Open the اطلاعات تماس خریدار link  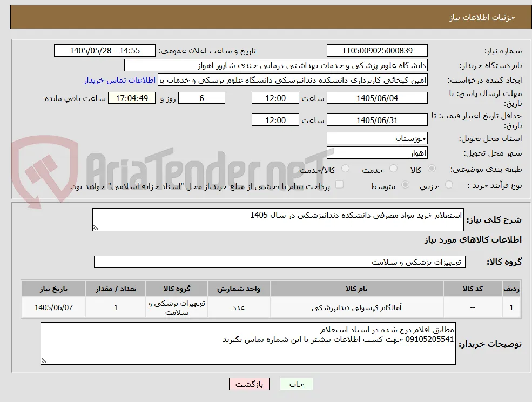pos(120,80)
